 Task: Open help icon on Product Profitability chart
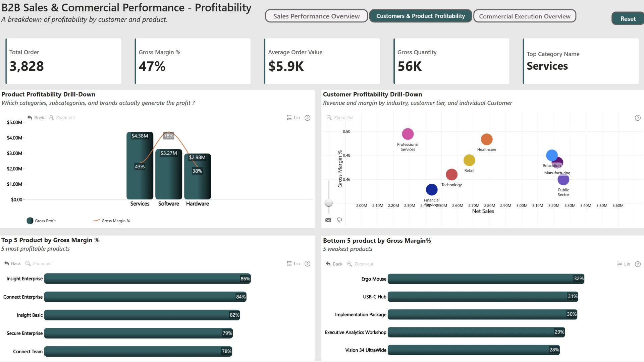307,118
